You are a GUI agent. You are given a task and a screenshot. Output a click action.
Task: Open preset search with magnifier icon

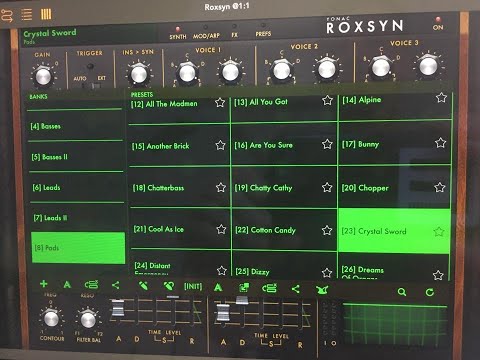click(x=402, y=292)
